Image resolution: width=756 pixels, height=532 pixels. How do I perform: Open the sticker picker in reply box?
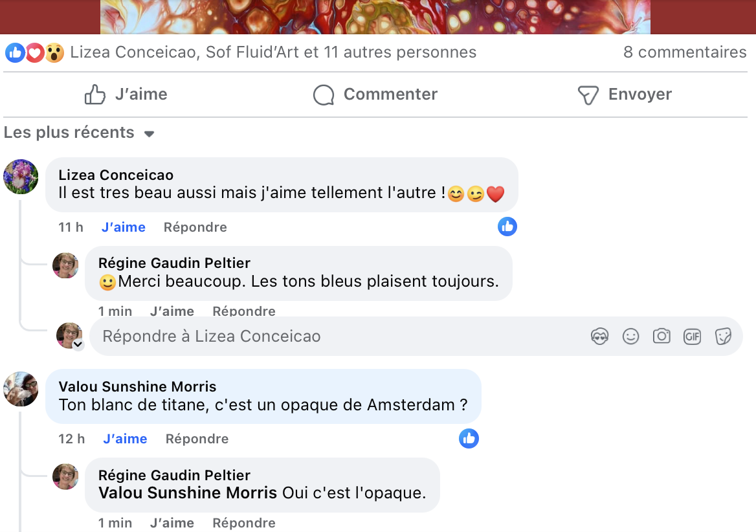tap(723, 337)
